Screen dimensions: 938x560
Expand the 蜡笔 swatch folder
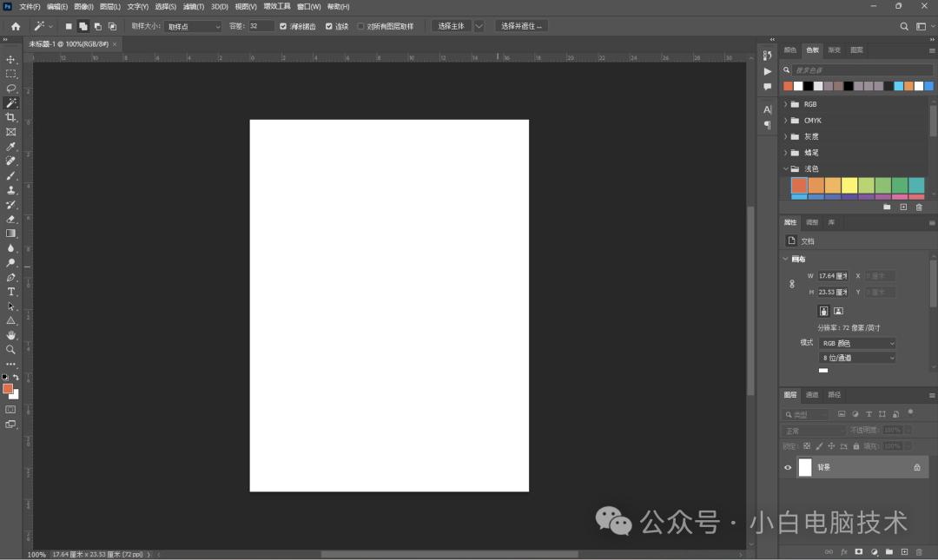(786, 153)
